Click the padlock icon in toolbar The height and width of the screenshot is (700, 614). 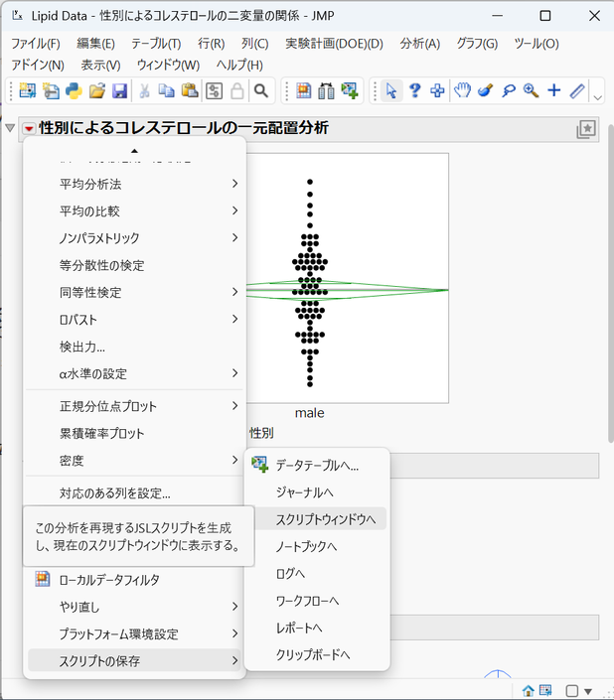pyautogui.click(x=237, y=91)
